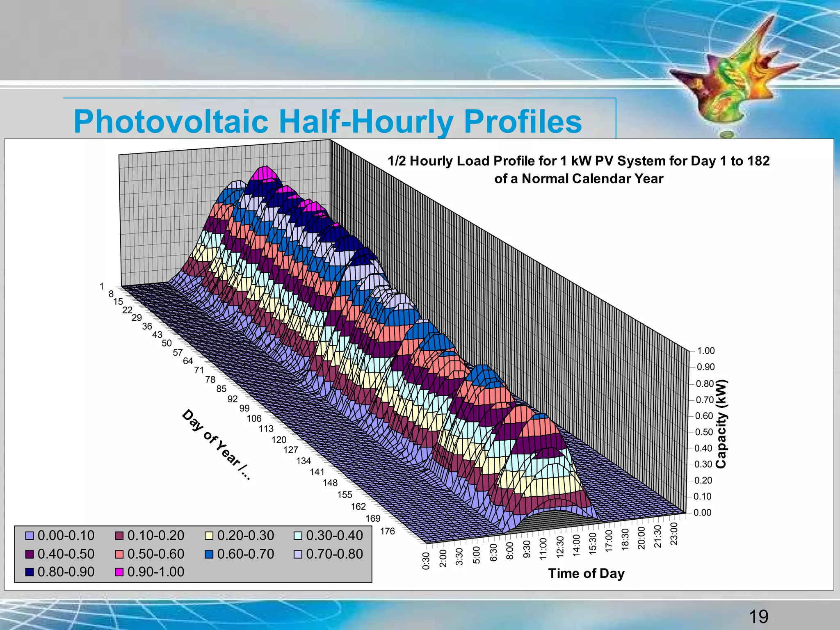This screenshot has height=630, width=840.
Task: Select the 0.30-0.40 legend swatch
Action: click(298, 536)
